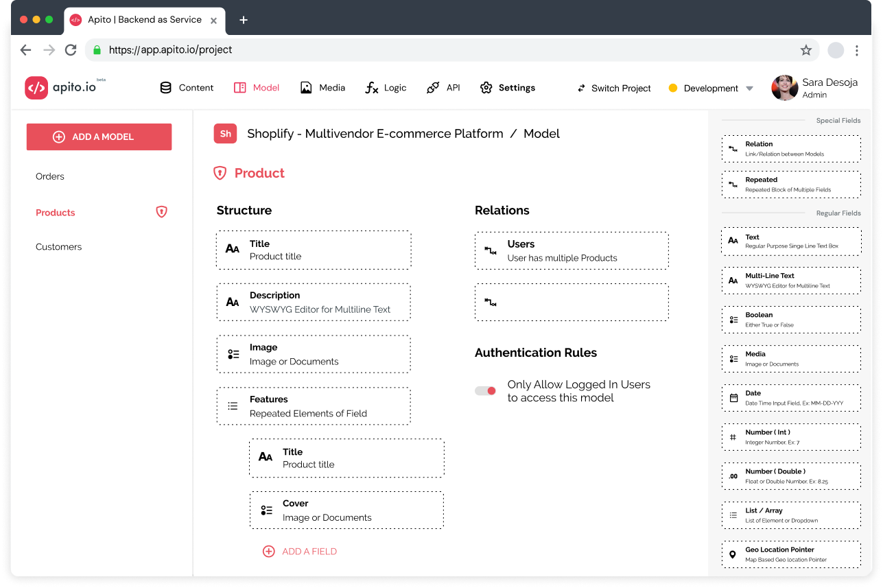This screenshot has height=588, width=883.
Task: Choose the Text regular field
Action: [x=791, y=241]
